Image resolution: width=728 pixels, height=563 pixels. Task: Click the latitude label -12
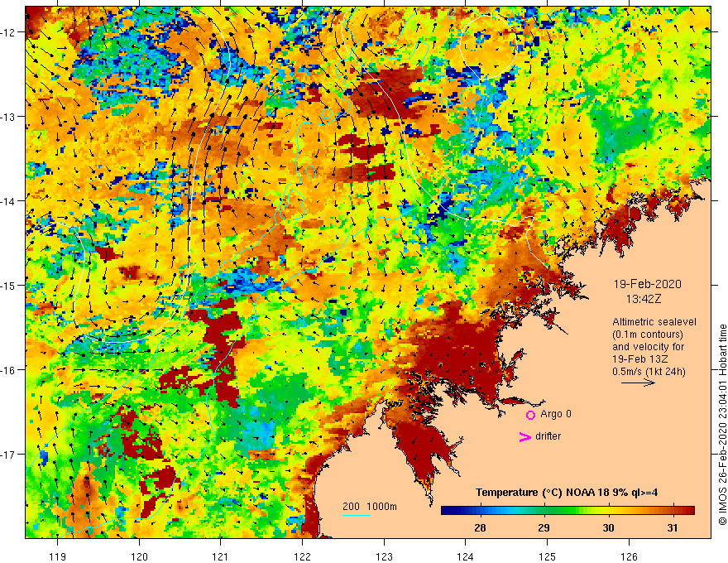coord(8,32)
